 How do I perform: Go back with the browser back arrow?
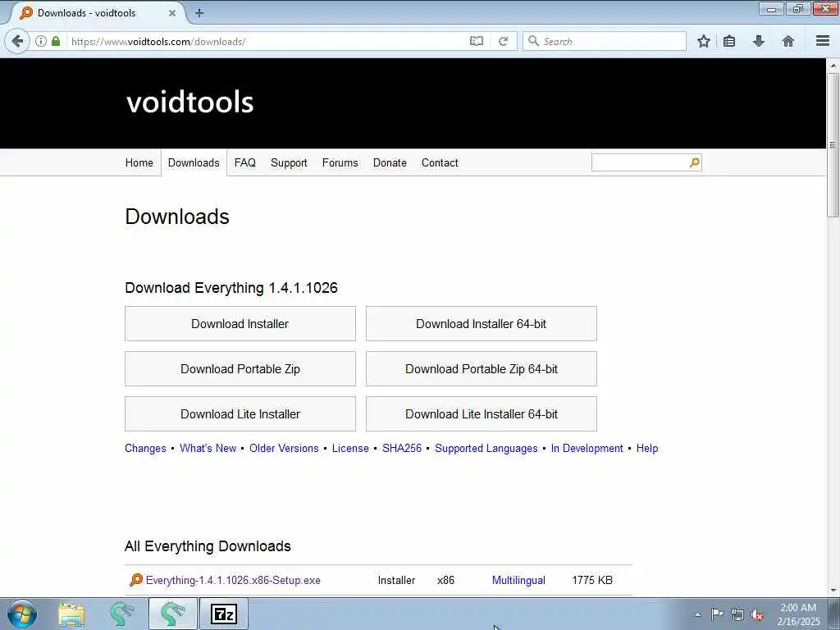coord(18,41)
